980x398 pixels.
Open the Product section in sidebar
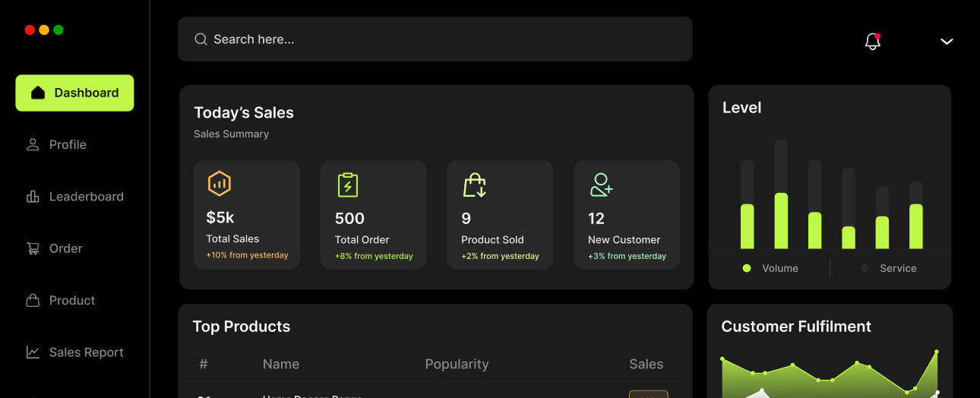click(x=71, y=301)
